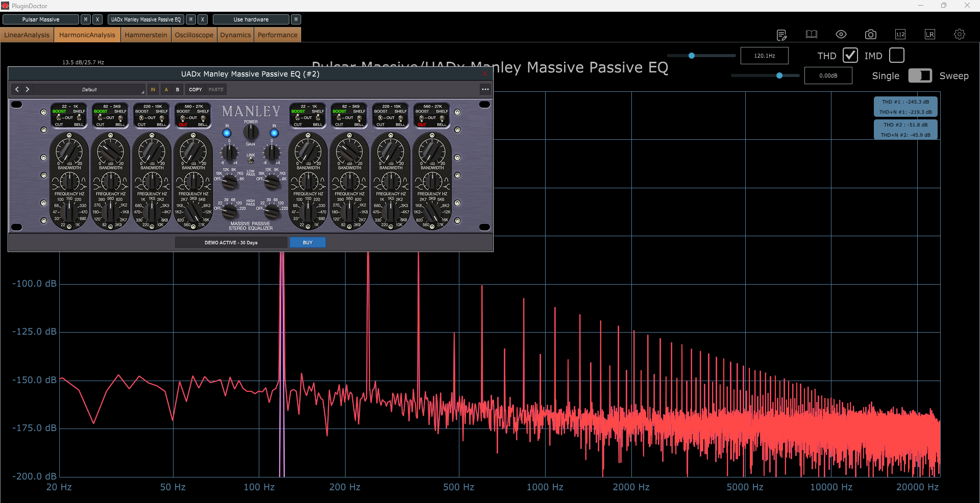
Task: Switch to the HarmonicAnalysis tab
Action: [x=87, y=35]
